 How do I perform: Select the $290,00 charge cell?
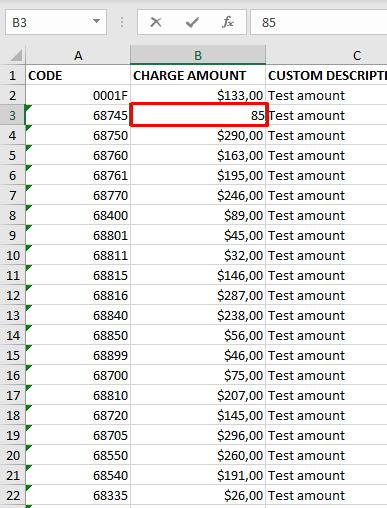tap(198, 135)
